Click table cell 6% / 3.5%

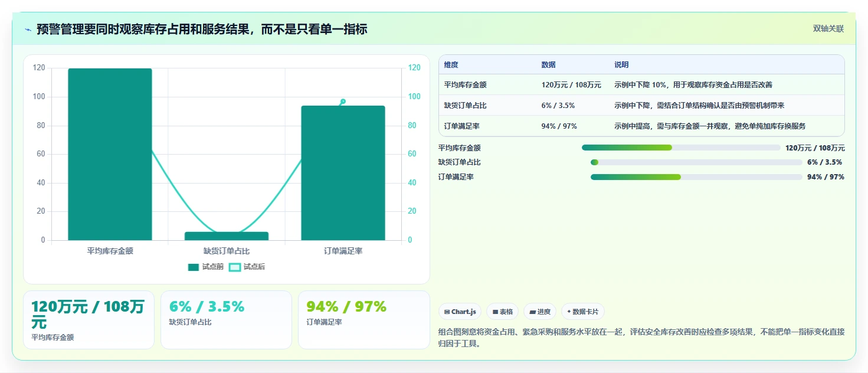(x=558, y=106)
